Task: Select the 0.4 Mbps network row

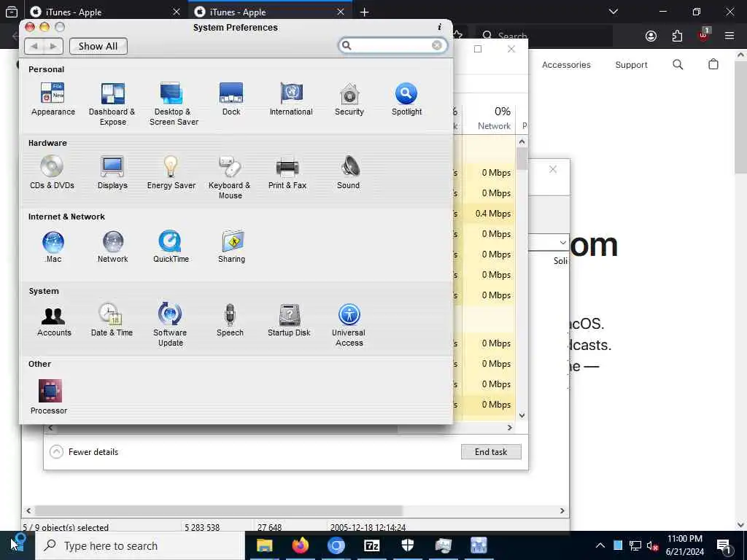Action: (489, 214)
